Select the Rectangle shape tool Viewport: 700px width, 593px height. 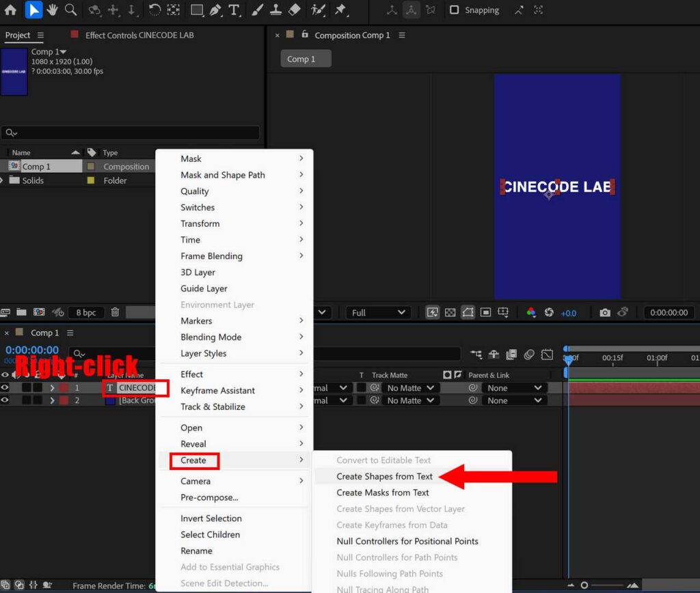(197, 10)
